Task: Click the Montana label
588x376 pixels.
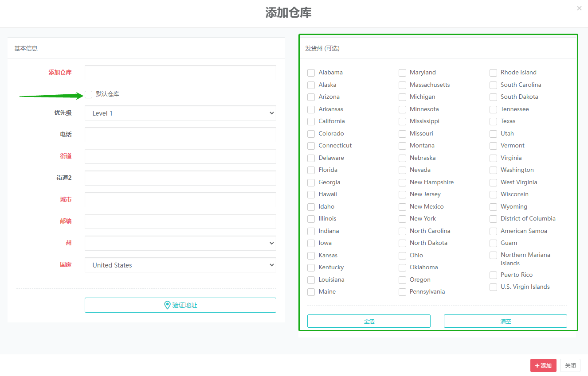Action: (x=422, y=145)
